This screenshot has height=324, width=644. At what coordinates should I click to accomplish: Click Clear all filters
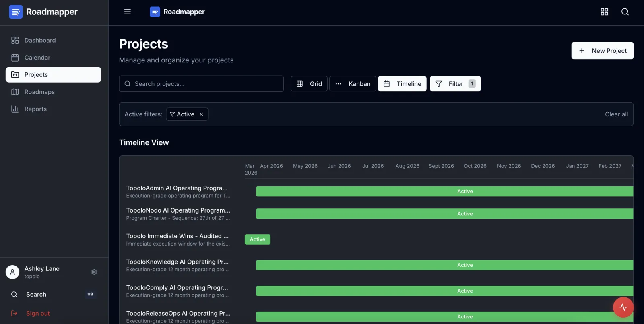pyautogui.click(x=616, y=114)
